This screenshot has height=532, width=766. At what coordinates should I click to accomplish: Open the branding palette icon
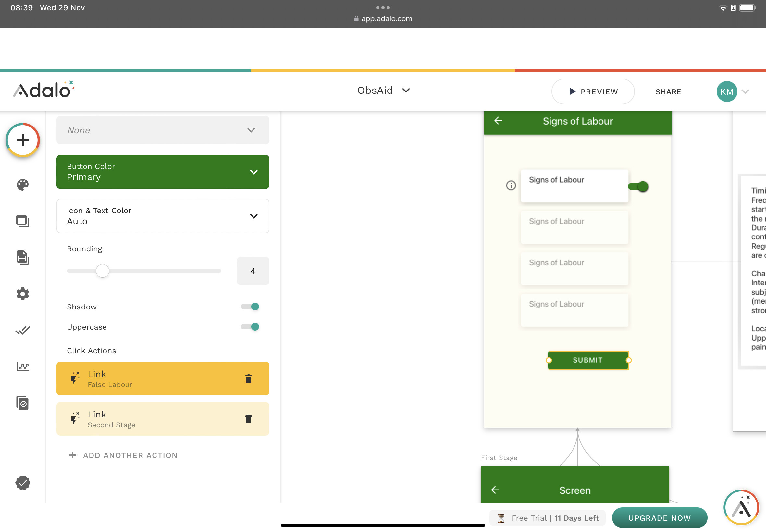click(23, 185)
